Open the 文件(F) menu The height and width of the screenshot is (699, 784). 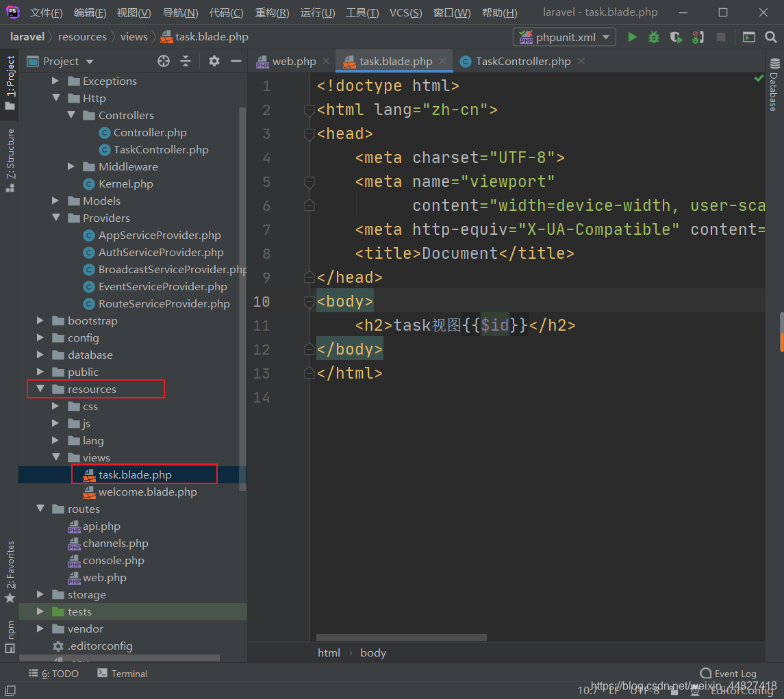46,12
